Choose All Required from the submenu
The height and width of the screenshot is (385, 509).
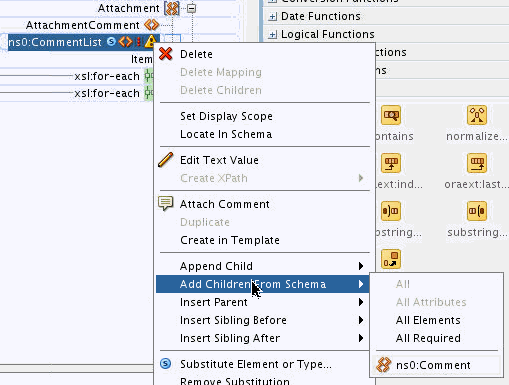[x=428, y=338]
